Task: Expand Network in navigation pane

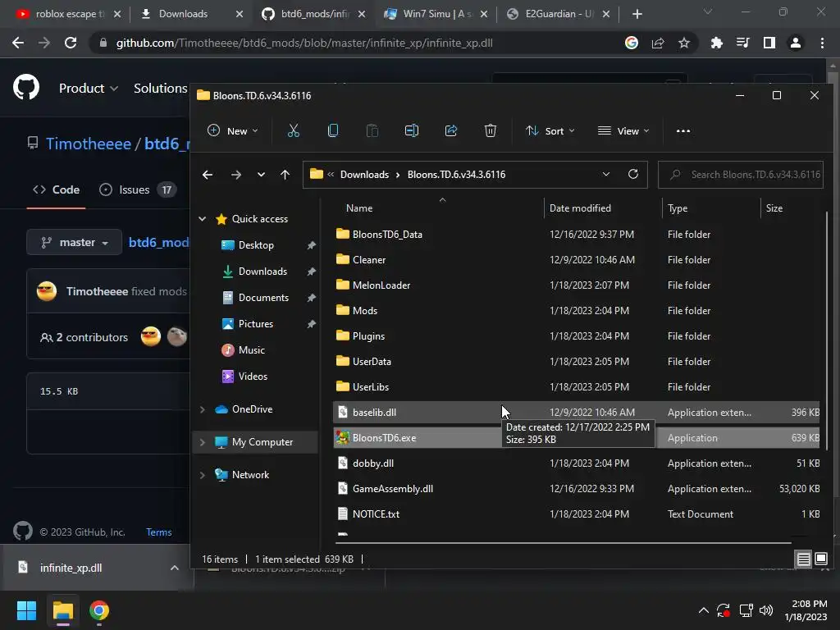Action: tap(203, 475)
